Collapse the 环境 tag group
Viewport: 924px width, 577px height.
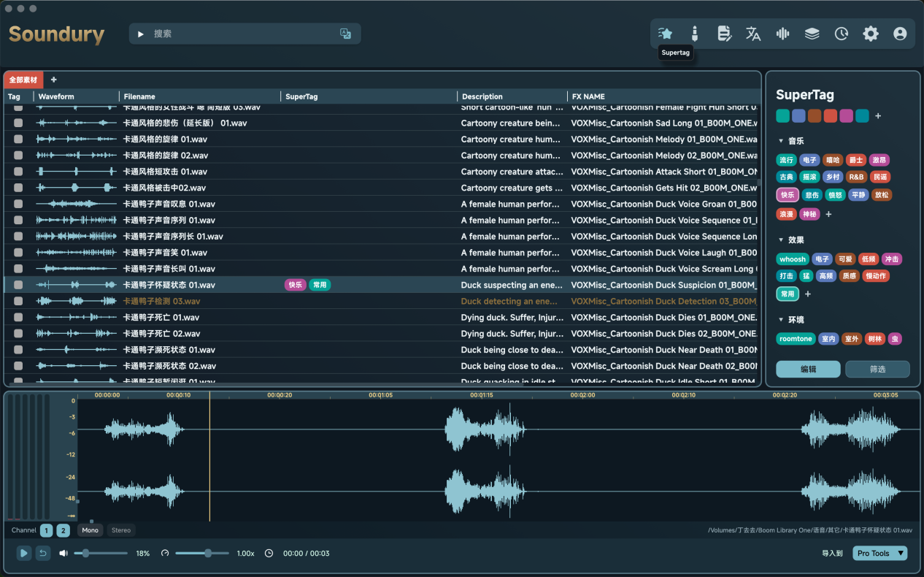click(x=780, y=320)
